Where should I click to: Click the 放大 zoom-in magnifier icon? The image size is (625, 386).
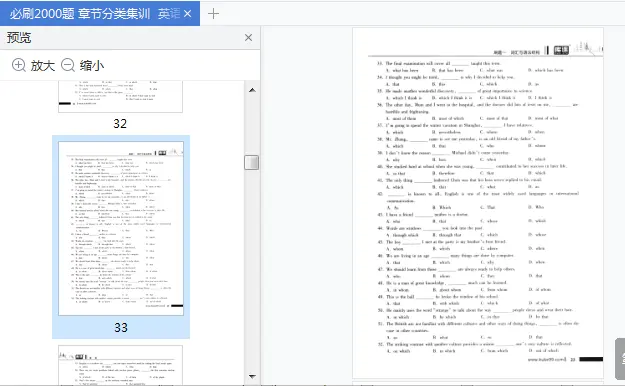coord(19,65)
